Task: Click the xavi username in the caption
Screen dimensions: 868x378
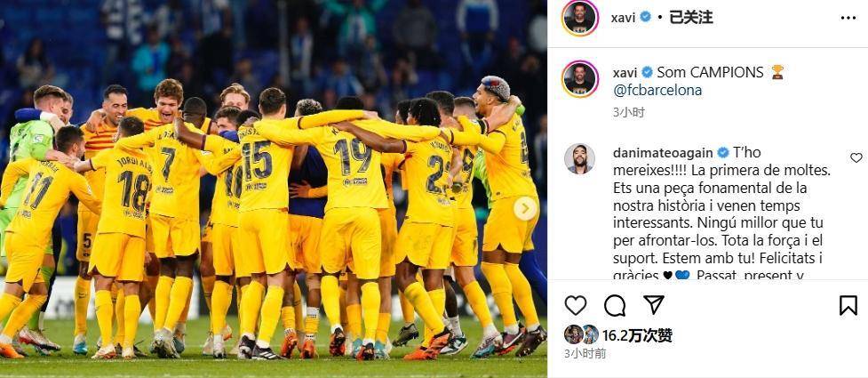Action: coord(625,73)
